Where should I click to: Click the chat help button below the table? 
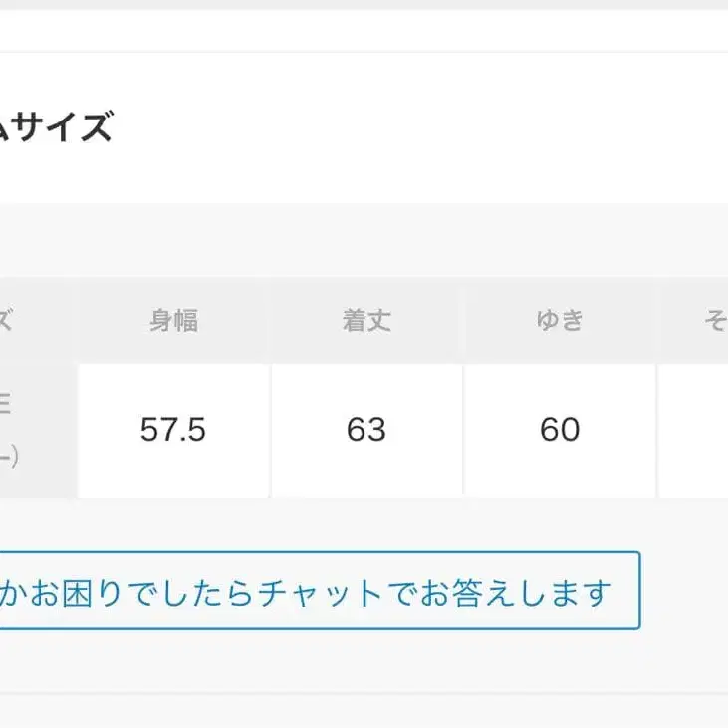(x=317, y=593)
